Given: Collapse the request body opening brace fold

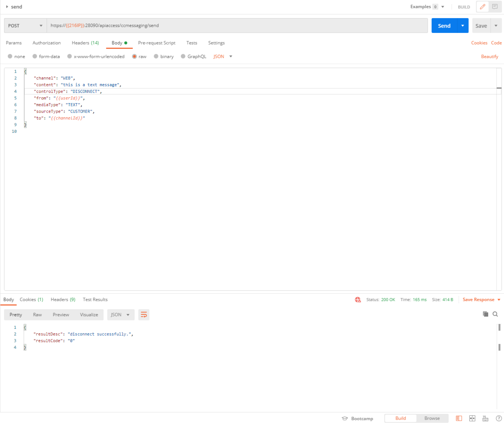Looking at the screenshot, I should click(x=25, y=72).
